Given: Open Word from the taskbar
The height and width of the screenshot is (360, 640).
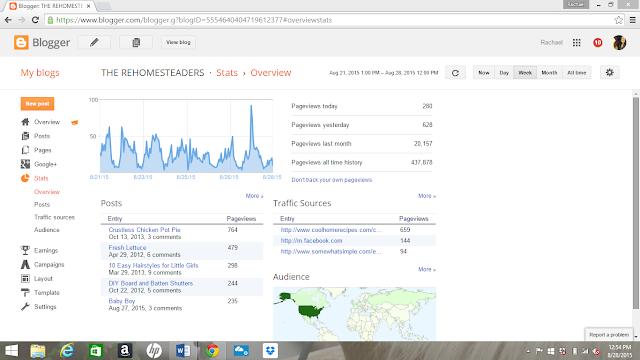Looking at the screenshot, I should tap(183, 351).
